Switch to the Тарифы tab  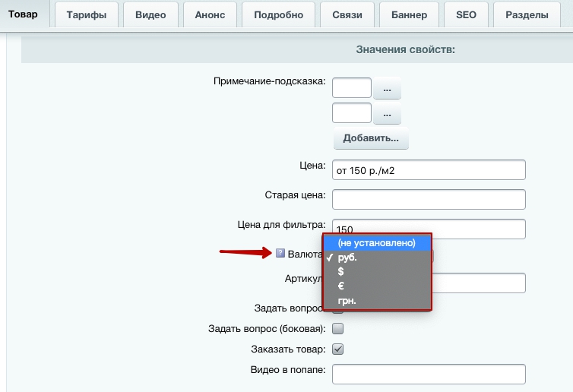click(87, 15)
